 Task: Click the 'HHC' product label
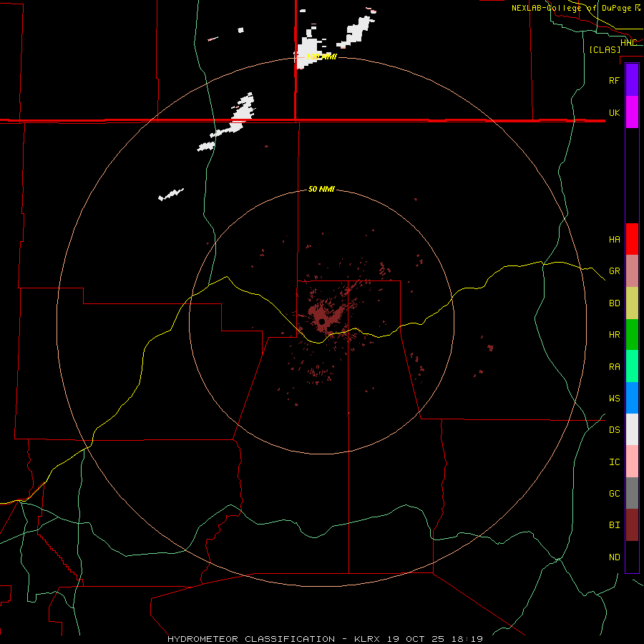click(x=629, y=43)
